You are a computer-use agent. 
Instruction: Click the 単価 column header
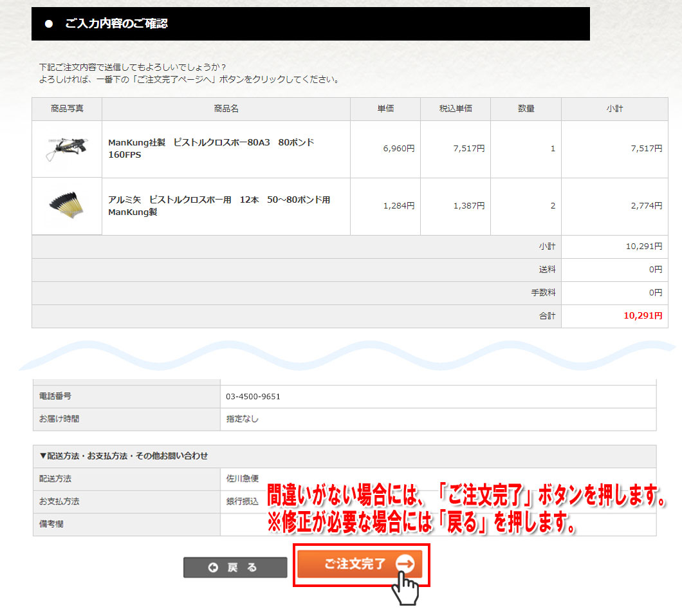click(x=385, y=109)
